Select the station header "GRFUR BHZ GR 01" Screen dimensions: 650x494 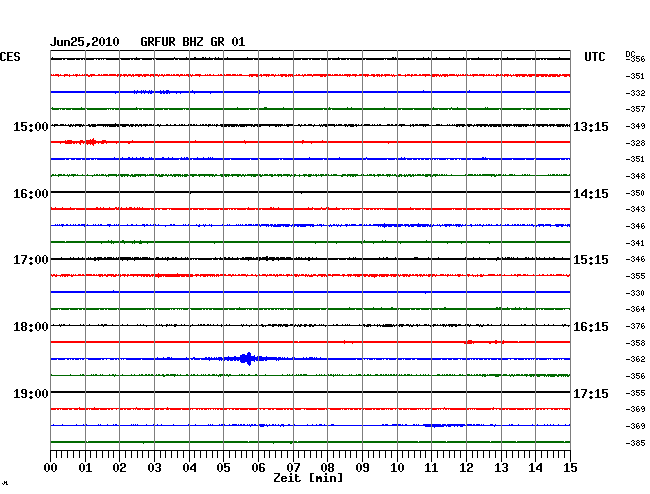(193, 42)
